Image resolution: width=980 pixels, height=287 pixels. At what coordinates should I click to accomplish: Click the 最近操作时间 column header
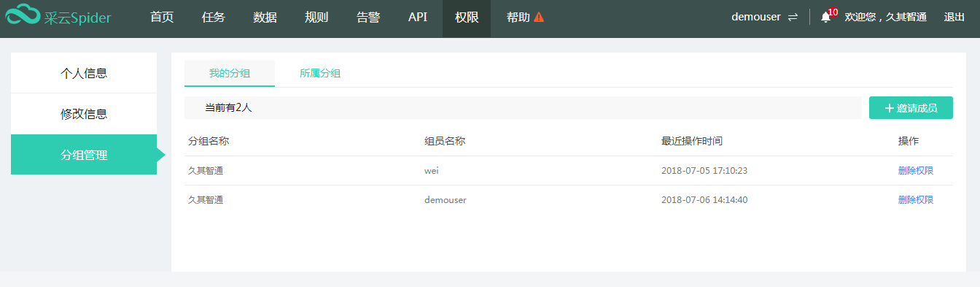tap(692, 141)
